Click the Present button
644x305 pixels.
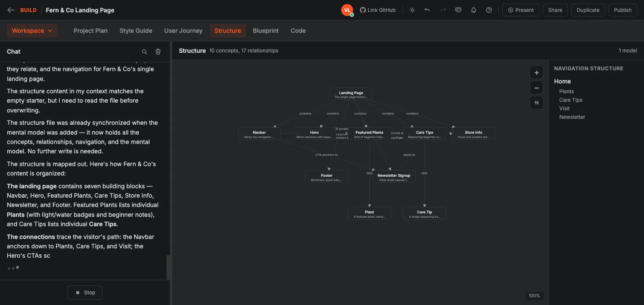click(521, 10)
